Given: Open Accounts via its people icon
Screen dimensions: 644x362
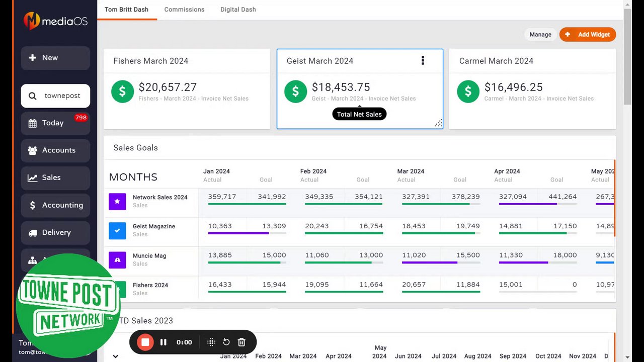Looking at the screenshot, I should coord(33,150).
